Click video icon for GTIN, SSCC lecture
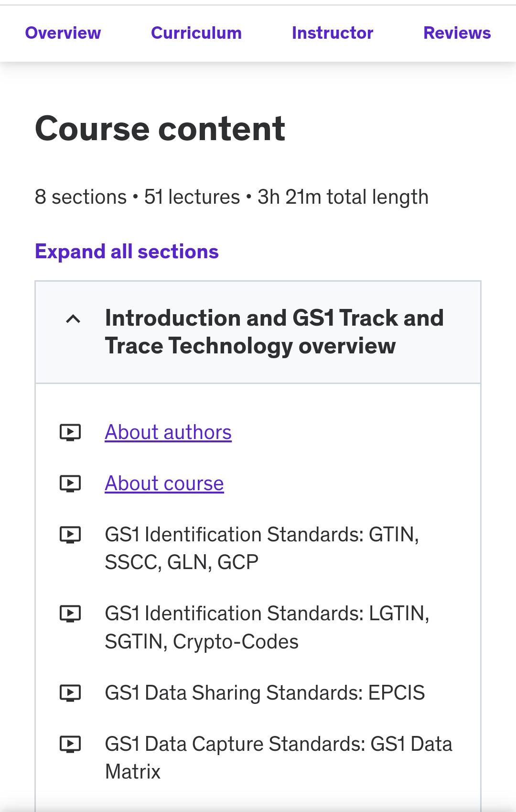Screen dimensions: 516x812 (70, 535)
